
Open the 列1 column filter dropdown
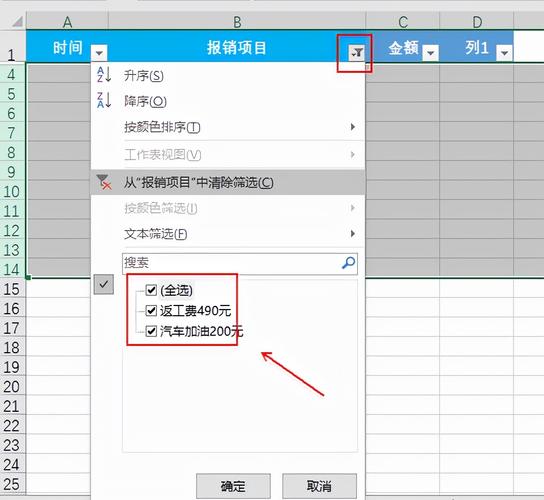coord(504,53)
